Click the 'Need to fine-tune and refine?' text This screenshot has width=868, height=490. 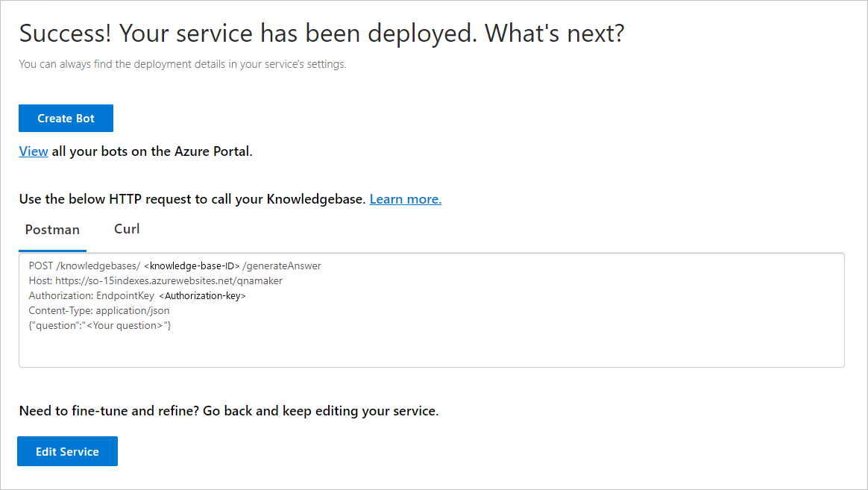(228, 411)
